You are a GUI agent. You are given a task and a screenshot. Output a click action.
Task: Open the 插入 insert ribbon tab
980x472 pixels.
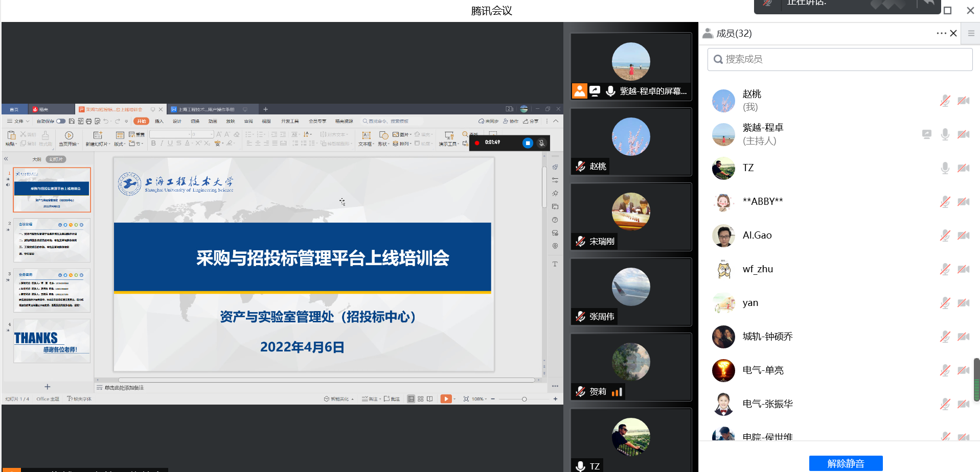click(x=159, y=122)
